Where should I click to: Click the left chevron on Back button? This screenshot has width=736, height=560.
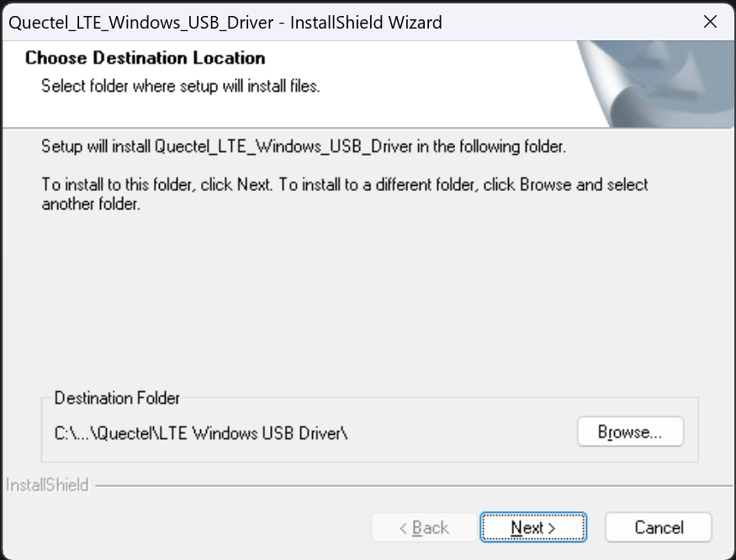point(403,528)
